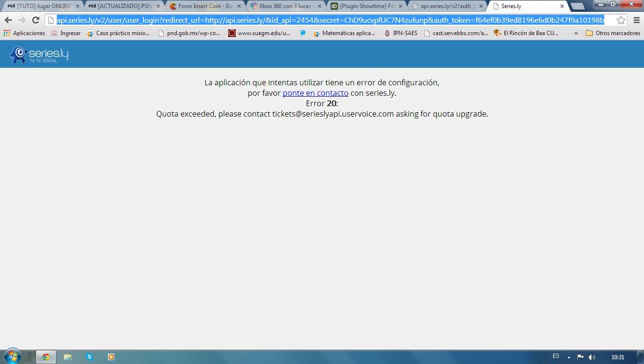Go to the 'api.series.ly/v2/auth_t' tab

(446, 7)
